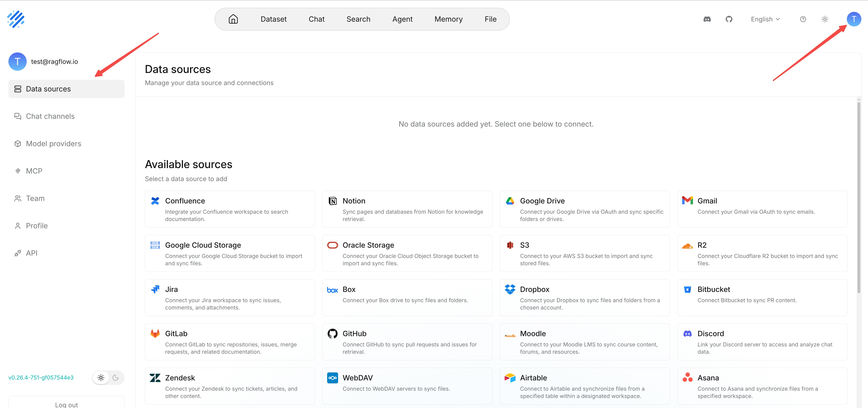Open the Discord community icon in header
The image size is (868, 408).
pyautogui.click(x=707, y=19)
